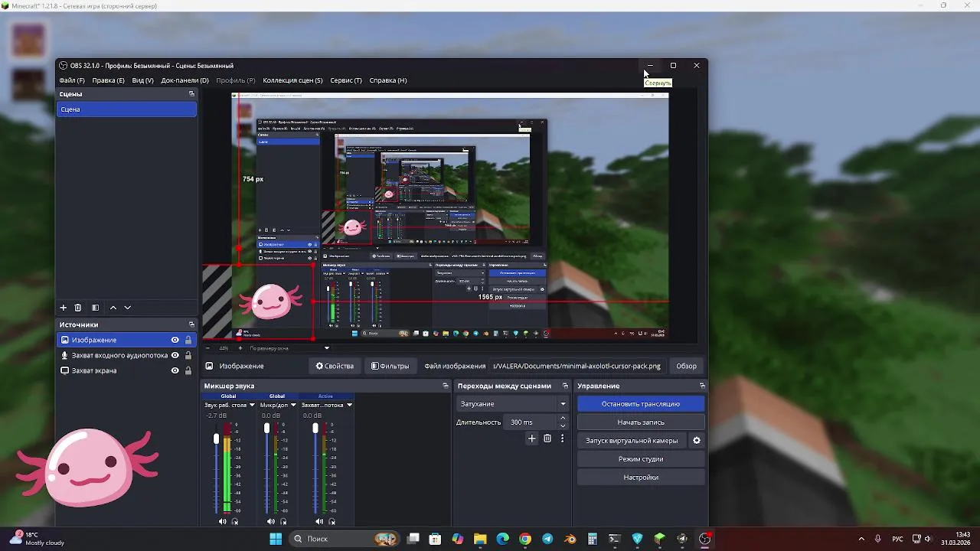Hide the Изображение source with eye icon
The image size is (980, 551).
(175, 340)
